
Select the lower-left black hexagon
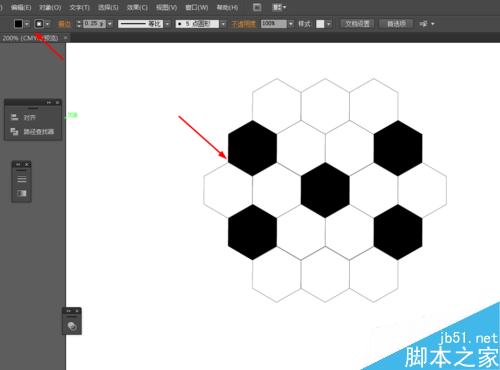click(252, 232)
